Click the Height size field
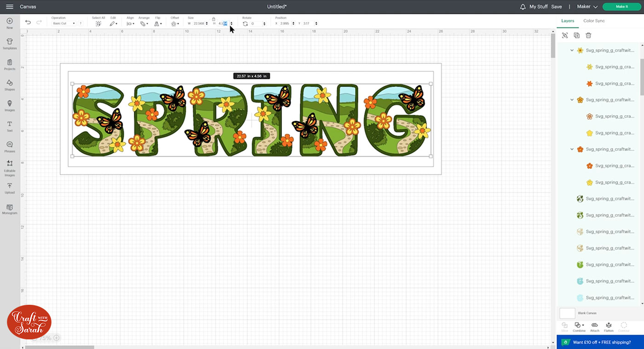The width and height of the screenshot is (644, 349). click(223, 23)
